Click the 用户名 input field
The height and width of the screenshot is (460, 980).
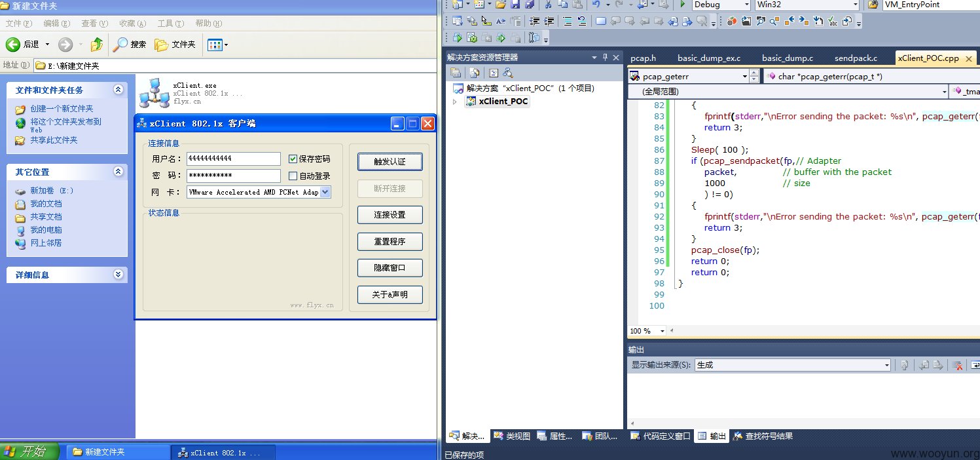(x=233, y=159)
